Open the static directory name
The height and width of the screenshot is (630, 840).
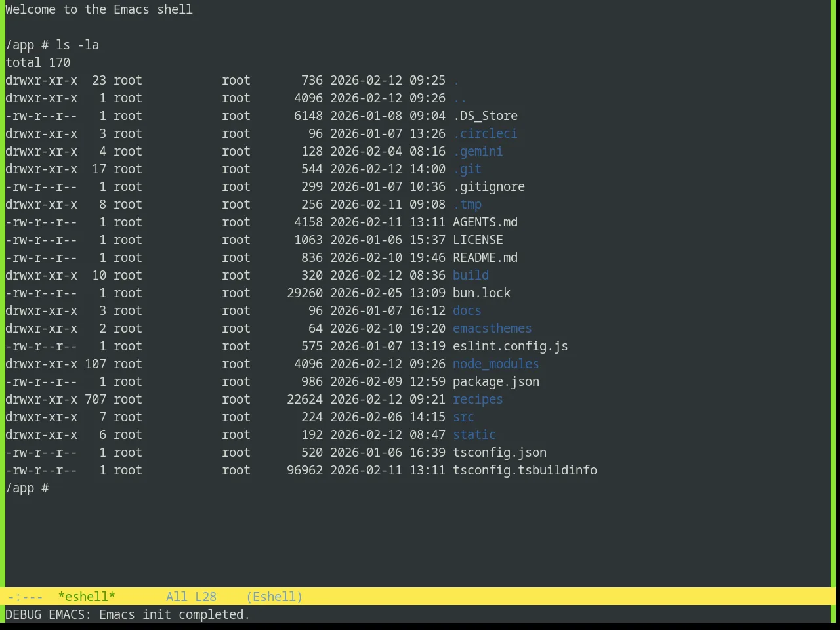tap(474, 435)
